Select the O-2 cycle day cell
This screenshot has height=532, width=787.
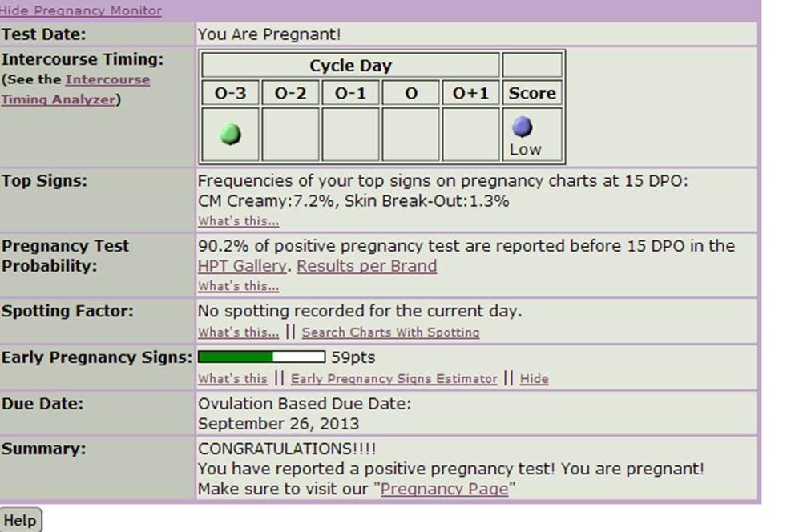pos(290,134)
